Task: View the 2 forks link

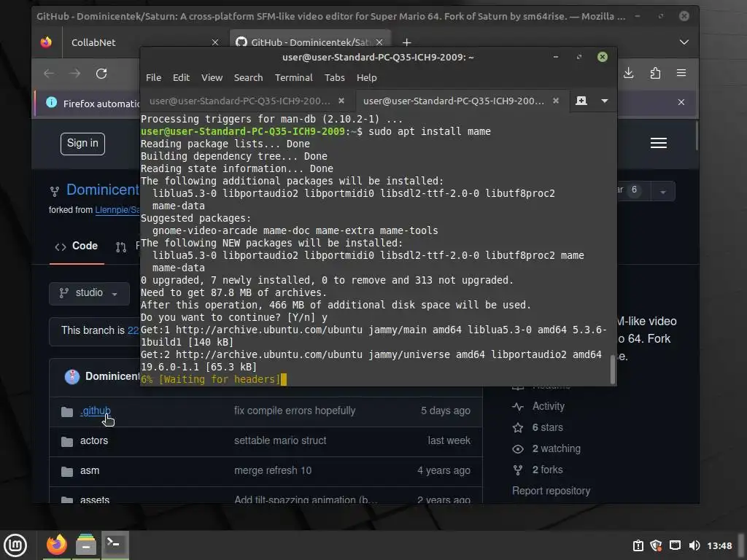Action: (547, 470)
